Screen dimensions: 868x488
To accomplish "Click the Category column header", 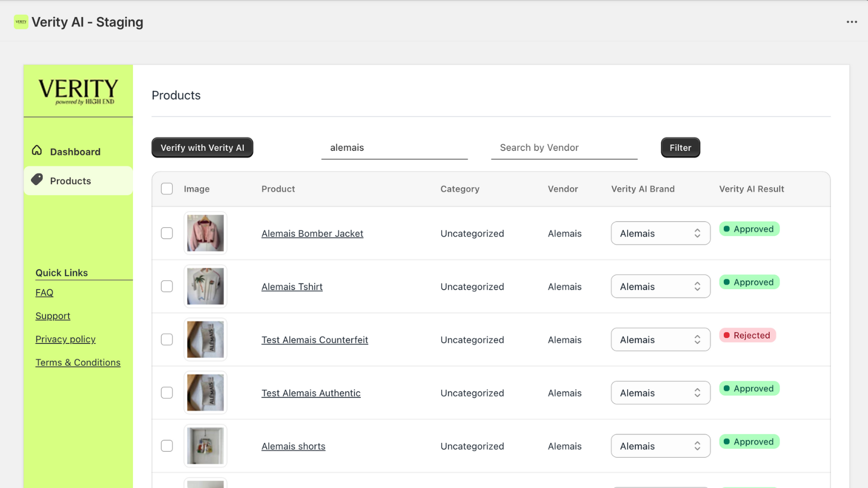I will (460, 189).
